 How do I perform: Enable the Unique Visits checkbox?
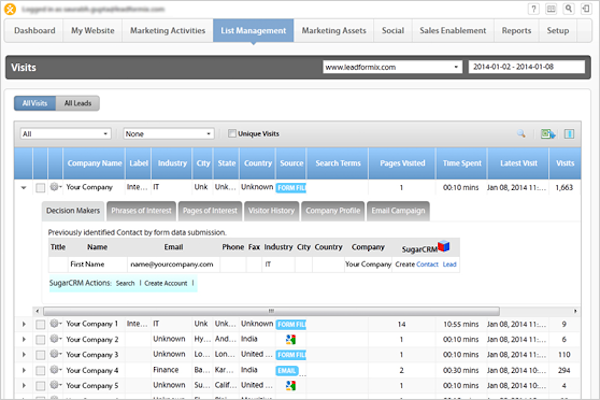[x=232, y=133]
